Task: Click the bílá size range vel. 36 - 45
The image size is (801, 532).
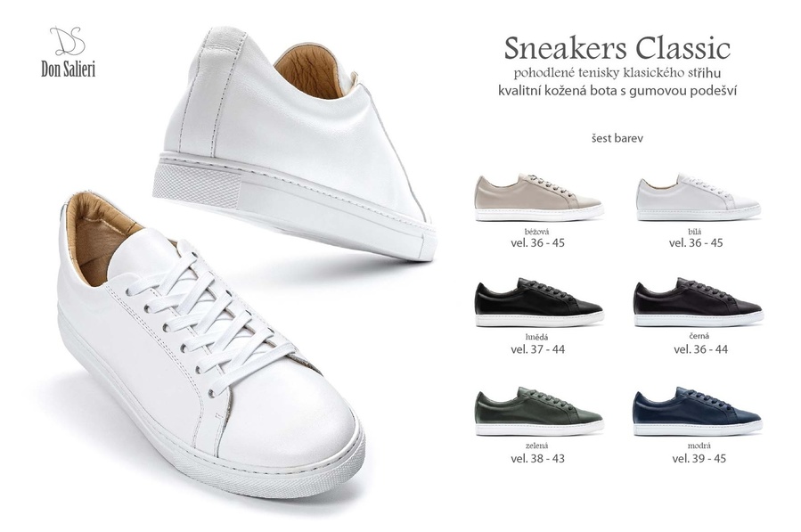Action: click(x=696, y=242)
